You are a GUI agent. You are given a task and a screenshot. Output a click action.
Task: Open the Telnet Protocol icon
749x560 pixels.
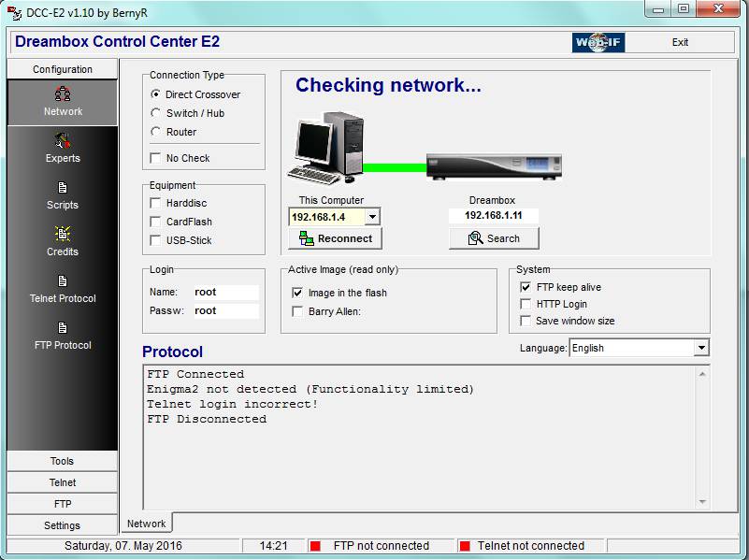pyautogui.click(x=63, y=280)
